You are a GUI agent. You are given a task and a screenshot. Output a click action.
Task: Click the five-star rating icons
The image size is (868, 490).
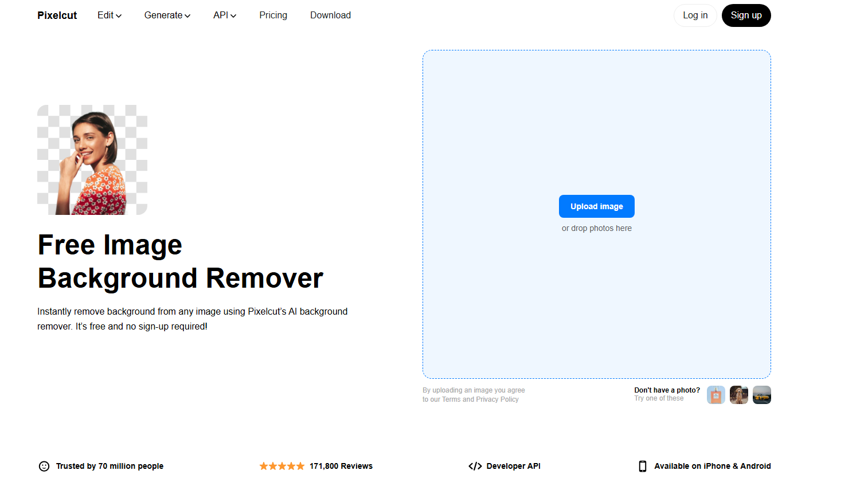point(281,466)
